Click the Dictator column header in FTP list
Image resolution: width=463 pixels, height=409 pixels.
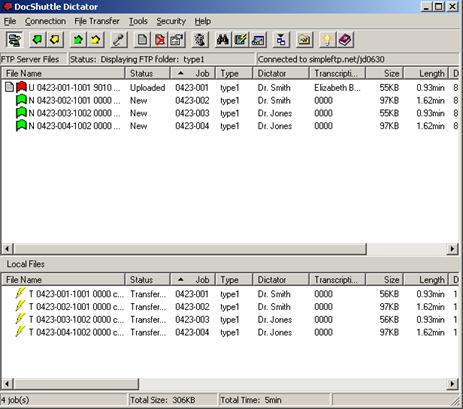point(281,73)
